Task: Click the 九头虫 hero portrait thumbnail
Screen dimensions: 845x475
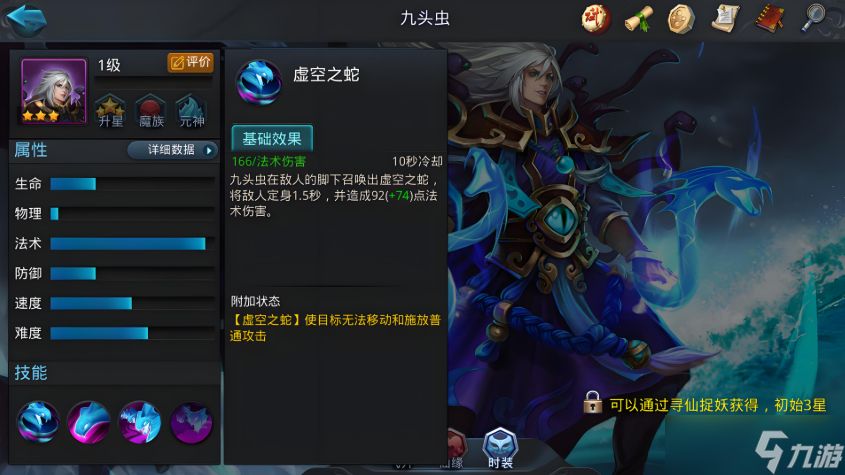Action: tap(53, 91)
